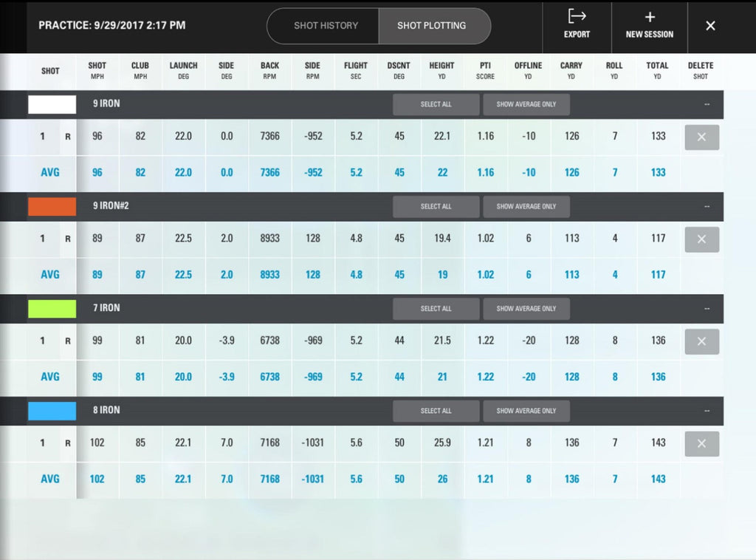
Task: Click the orange 9 IRON#2 color swatch
Action: (x=52, y=206)
